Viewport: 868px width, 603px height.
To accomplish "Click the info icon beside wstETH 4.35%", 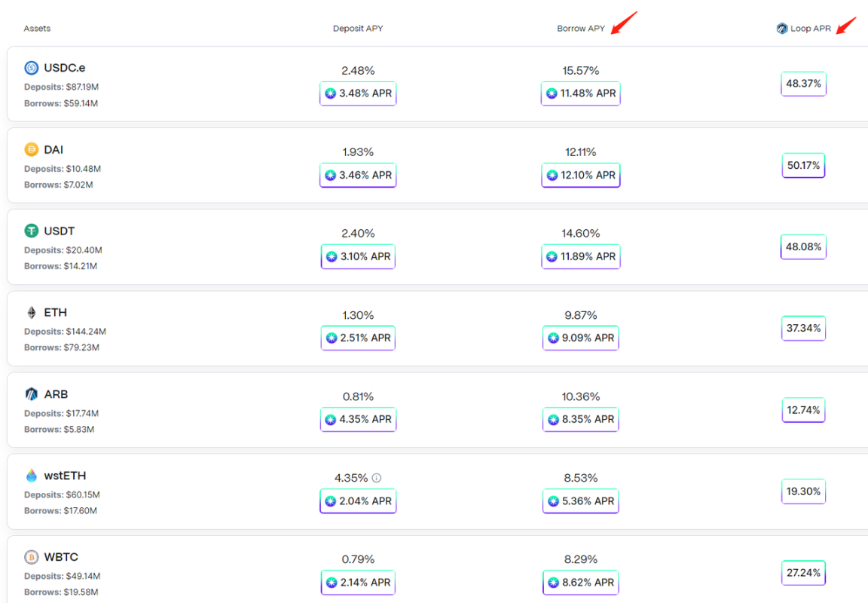I will (377, 478).
